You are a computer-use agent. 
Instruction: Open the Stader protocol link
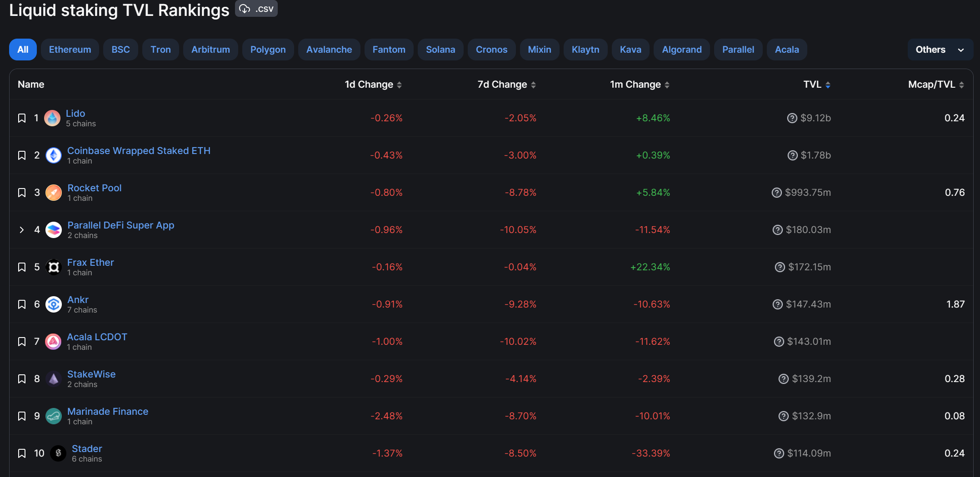87,449
